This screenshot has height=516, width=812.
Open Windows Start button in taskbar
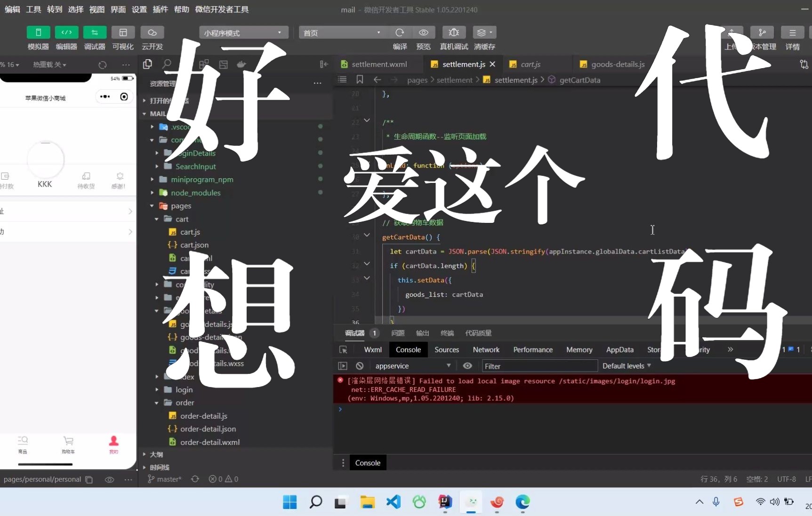(289, 502)
